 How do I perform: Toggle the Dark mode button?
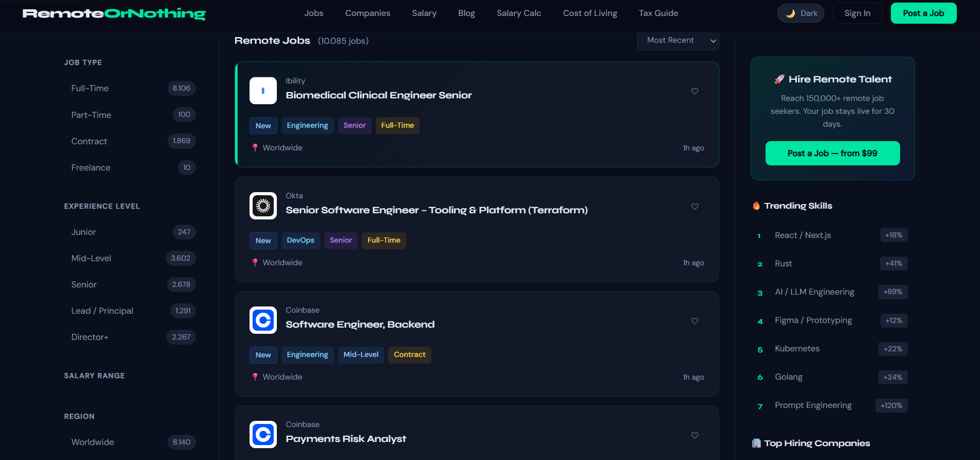point(801,13)
